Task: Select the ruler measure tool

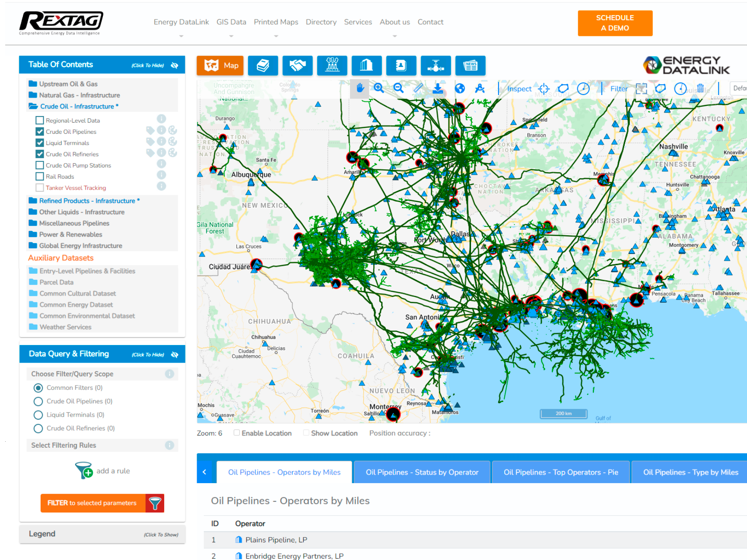Action: point(418,89)
